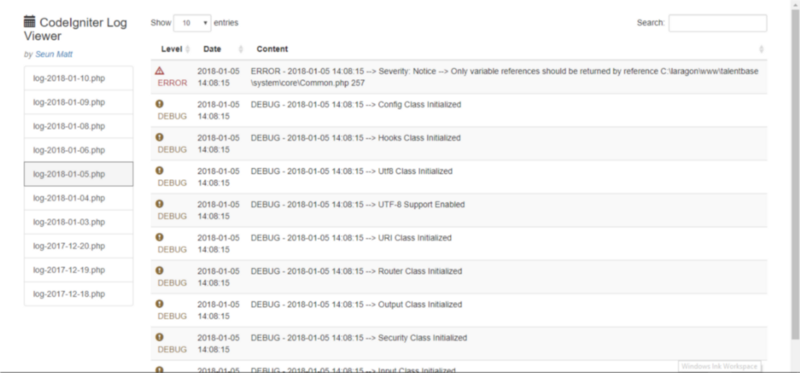Sort the table by Level column
The width and height of the screenshot is (800, 373).
point(174,49)
